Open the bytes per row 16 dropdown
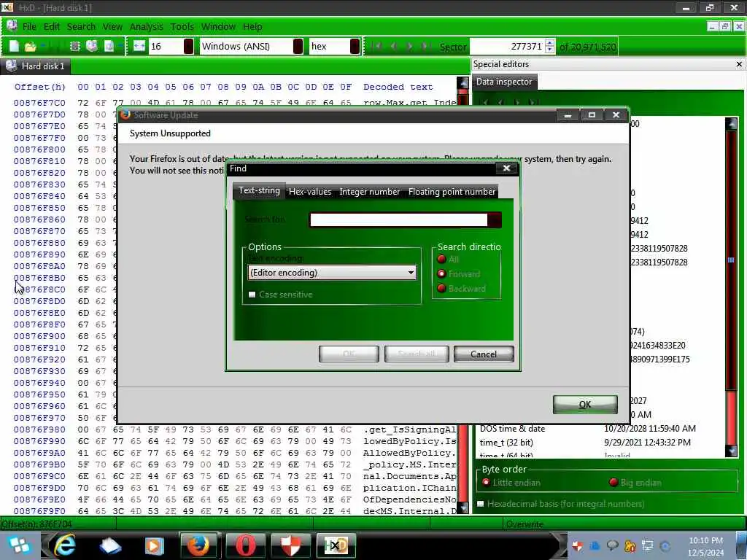This screenshot has height=560, width=747. [x=189, y=46]
